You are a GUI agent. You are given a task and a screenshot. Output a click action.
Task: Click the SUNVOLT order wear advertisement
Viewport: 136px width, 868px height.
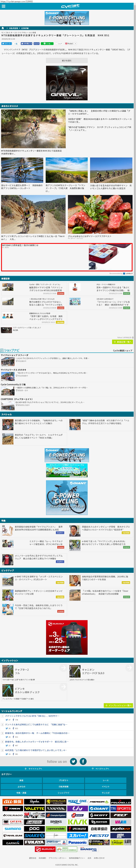pyautogui.click(x=67, y=638)
